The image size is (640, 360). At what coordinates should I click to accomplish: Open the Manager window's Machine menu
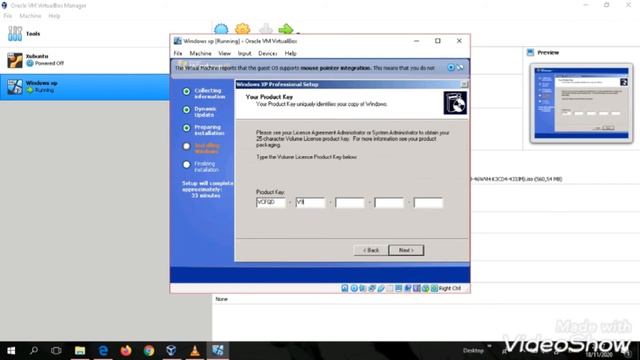pos(30,16)
